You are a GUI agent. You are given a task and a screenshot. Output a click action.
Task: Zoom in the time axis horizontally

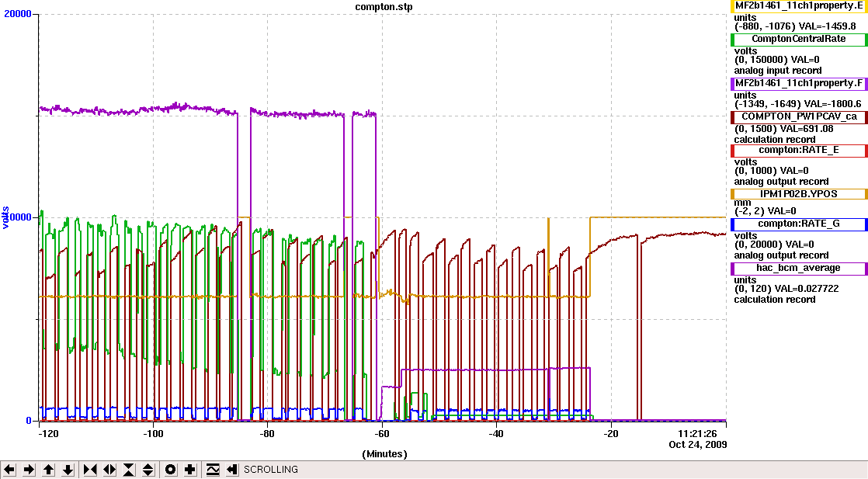click(90, 470)
